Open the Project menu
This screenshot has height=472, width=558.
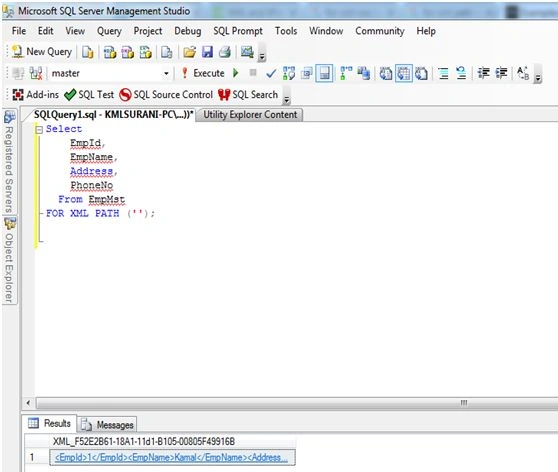(x=148, y=31)
